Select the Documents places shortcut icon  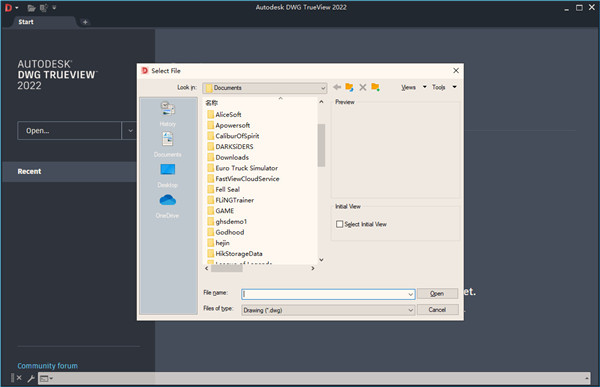tap(168, 139)
